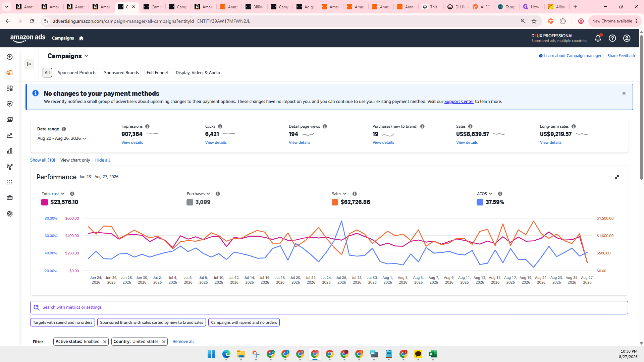
Task: Open notifications bell
Action: tap(598, 38)
